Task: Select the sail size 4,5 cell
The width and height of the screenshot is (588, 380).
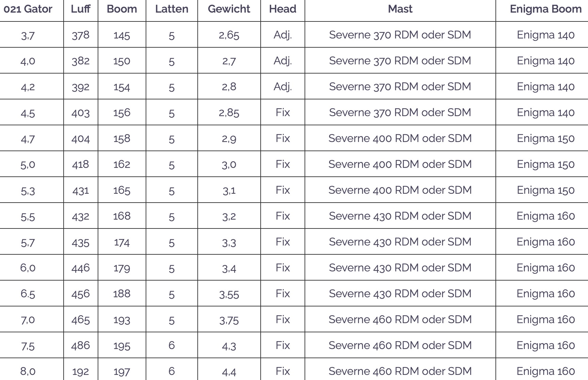Action: pos(28,113)
